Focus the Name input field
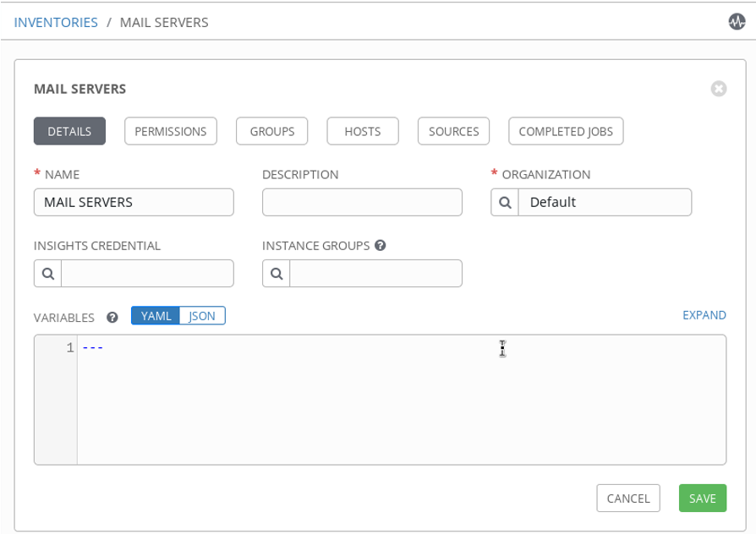The height and width of the screenshot is (534, 756). pyautogui.click(x=134, y=203)
